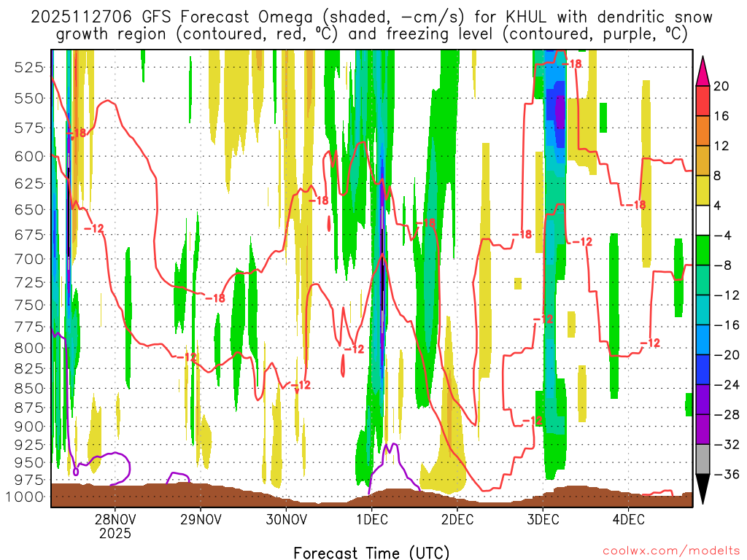Viewport: 747px width, 560px height.
Task: Click the white colorbar segment between -4 and 4
Action: click(x=704, y=220)
